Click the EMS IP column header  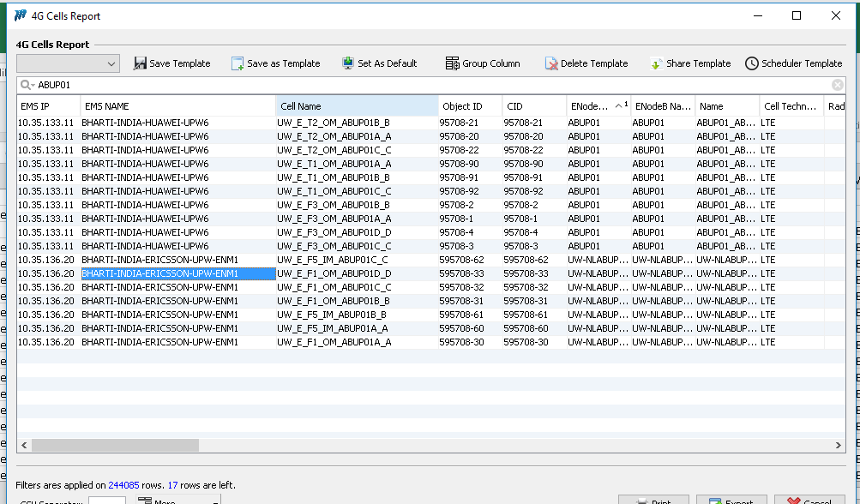pos(48,106)
